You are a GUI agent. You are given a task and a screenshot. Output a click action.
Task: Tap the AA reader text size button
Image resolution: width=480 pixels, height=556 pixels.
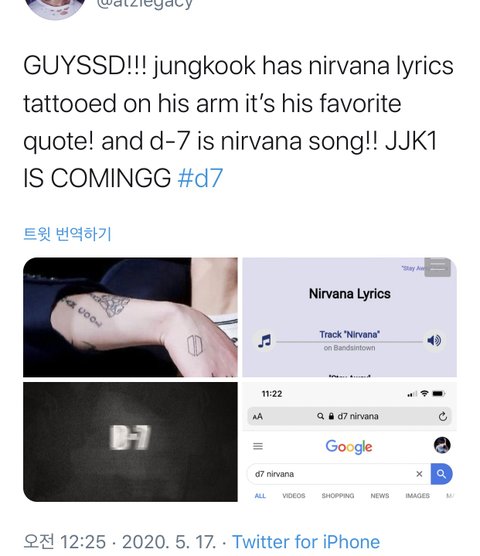[x=258, y=416]
